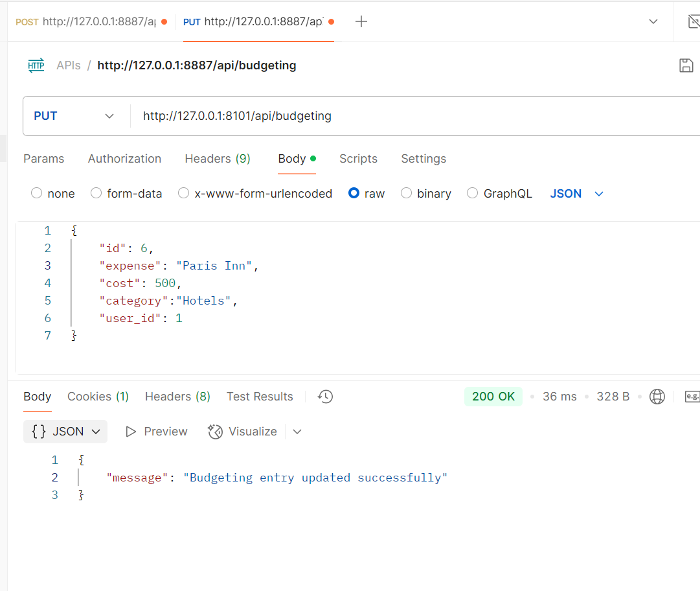Click the "cost": 500 line in body editor
The height and width of the screenshot is (591, 700).
pyautogui.click(x=140, y=283)
